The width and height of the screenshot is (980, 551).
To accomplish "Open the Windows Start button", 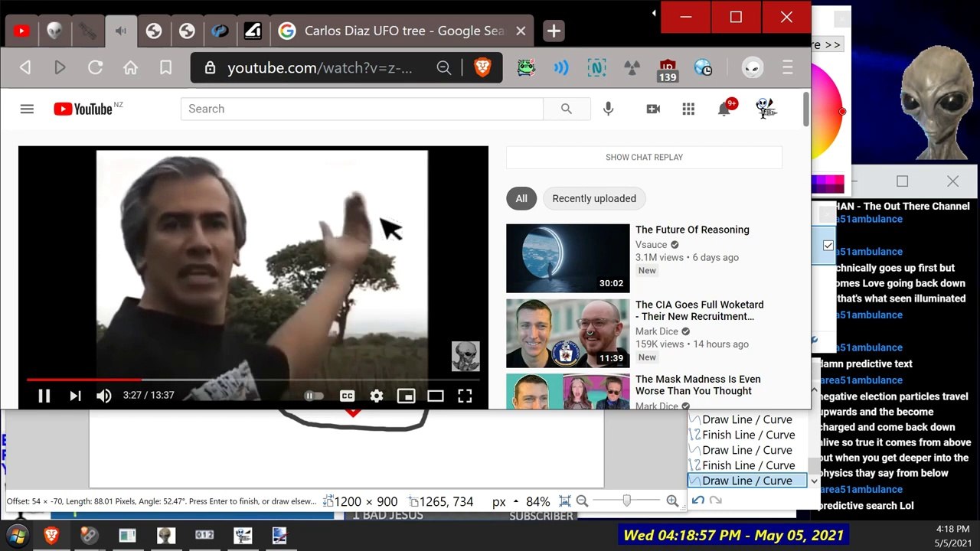I will (x=18, y=535).
